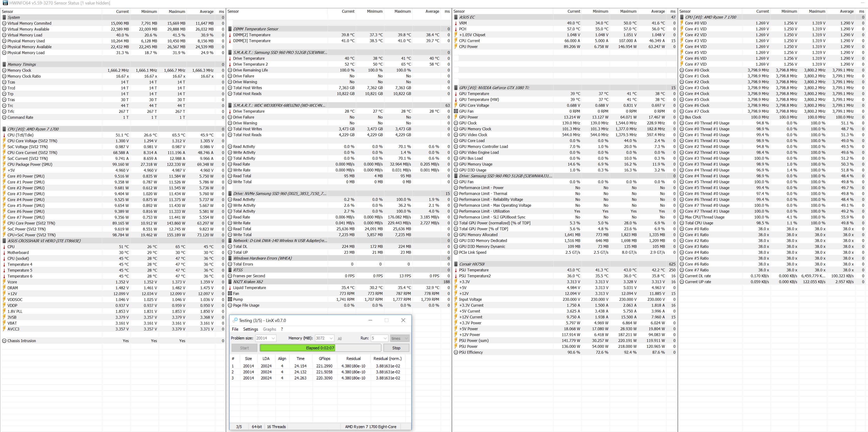The height and width of the screenshot is (432, 868).
Task: Click circle icon beside Memory Clock row
Action: [x=4, y=70]
